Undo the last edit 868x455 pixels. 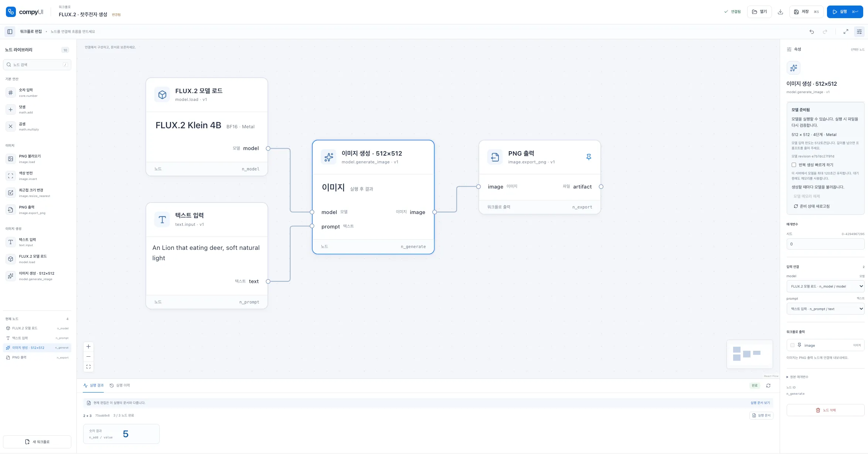click(x=811, y=32)
